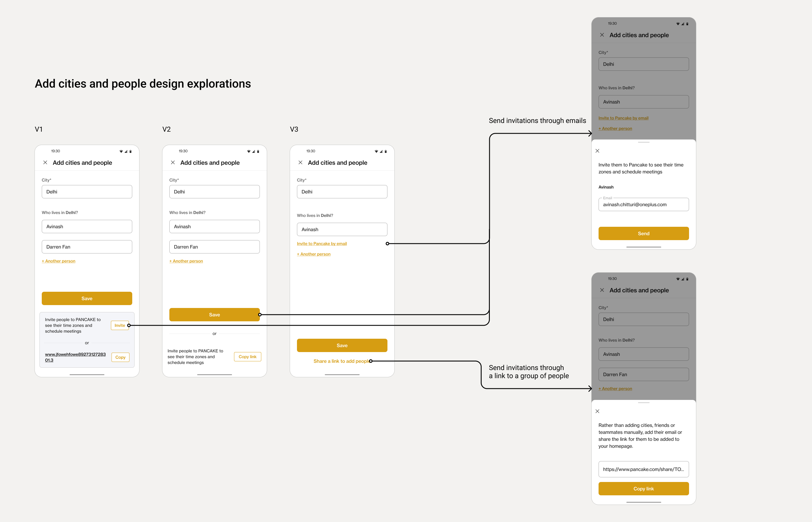
Task: Close the email invitation bottom sheet
Action: (x=597, y=151)
